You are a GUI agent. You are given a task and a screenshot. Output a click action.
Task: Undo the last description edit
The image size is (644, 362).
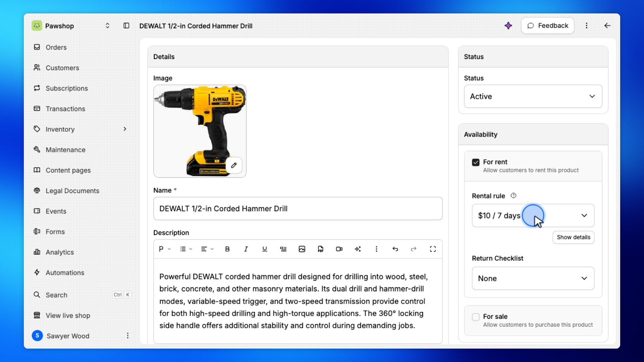(395, 249)
